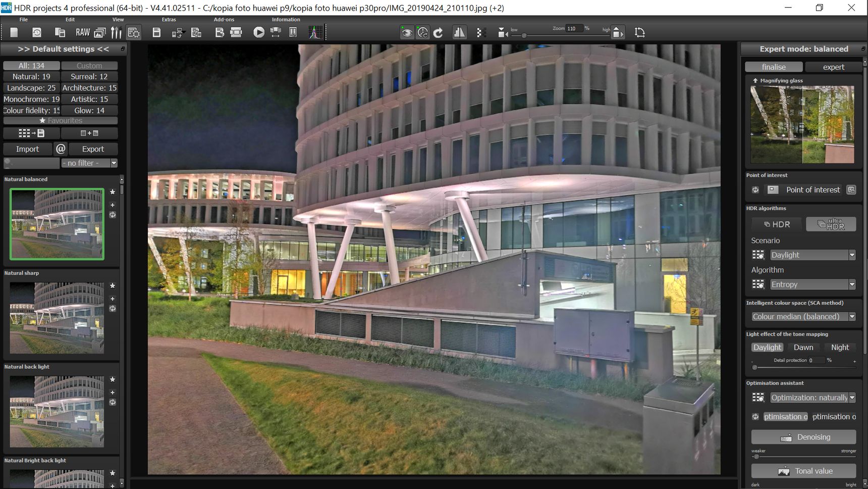Click the new project blank page icon
The width and height of the screenshot is (868, 489).
point(14,32)
